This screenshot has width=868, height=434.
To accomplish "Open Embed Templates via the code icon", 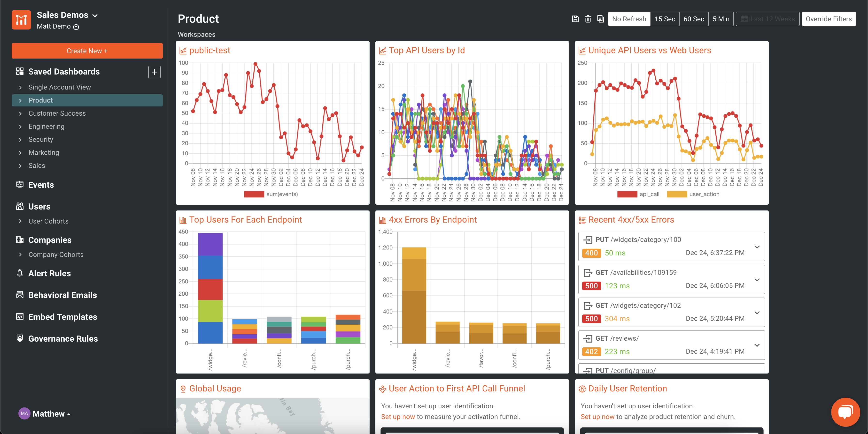I will 20,317.
